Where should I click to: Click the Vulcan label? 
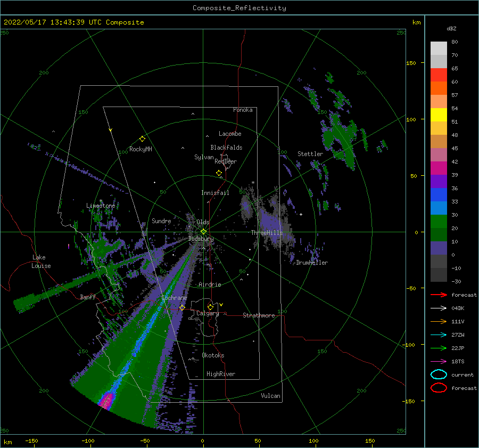tap(270, 396)
